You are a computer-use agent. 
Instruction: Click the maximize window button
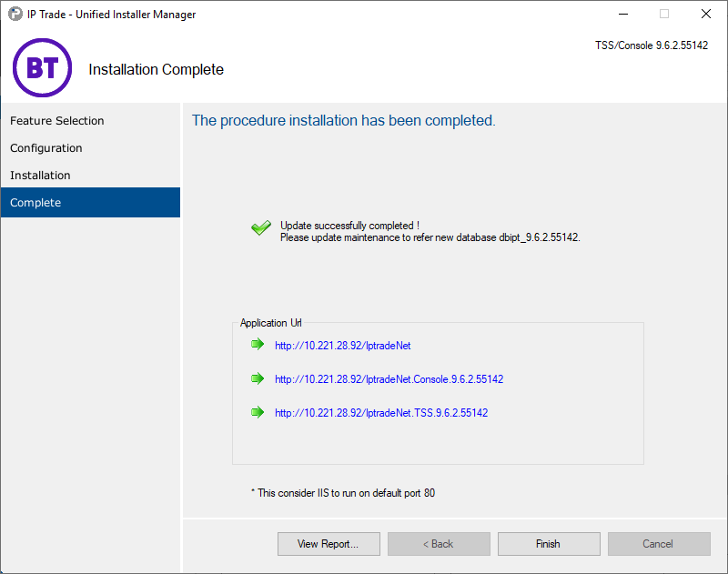pos(664,14)
